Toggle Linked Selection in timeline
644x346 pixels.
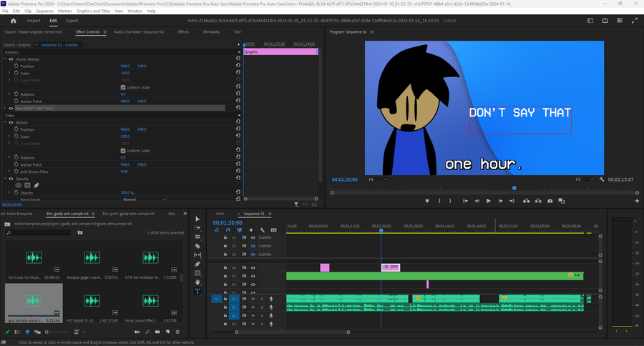(x=240, y=230)
